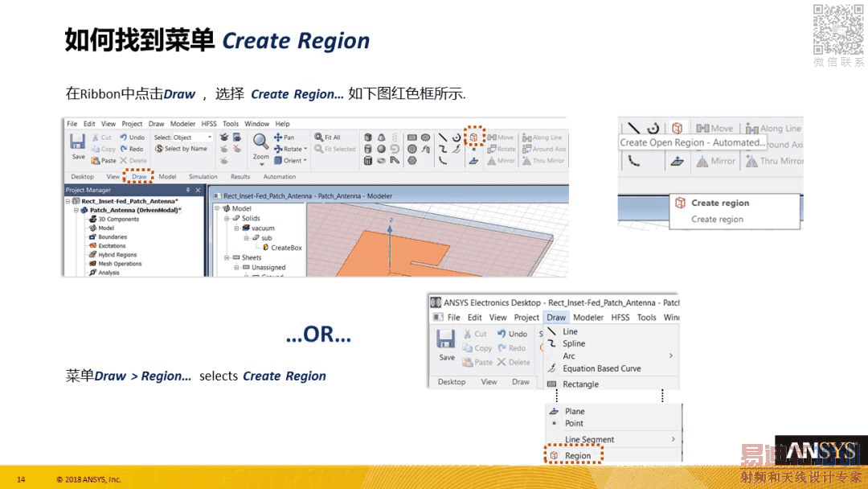The height and width of the screenshot is (489, 868).
Task: Select the Draw Circle tool in the ribbon
Action: (411, 149)
